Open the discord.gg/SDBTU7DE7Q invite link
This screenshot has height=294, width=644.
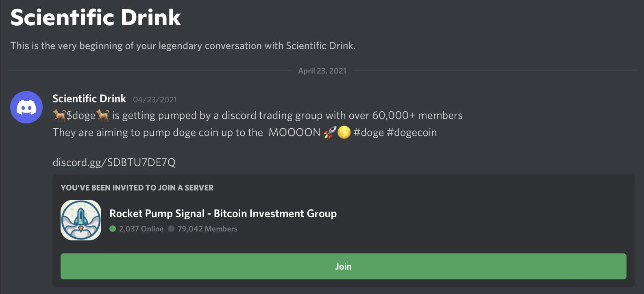click(x=114, y=162)
